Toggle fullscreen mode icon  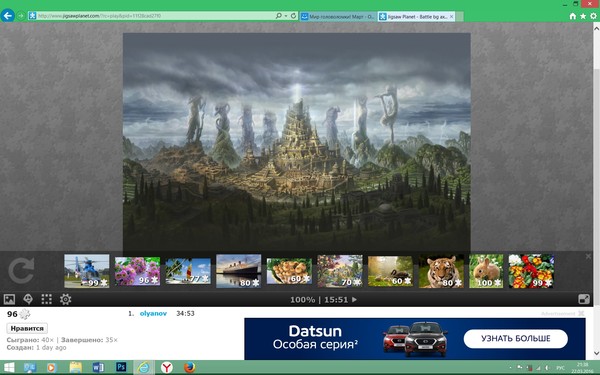click(584, 299)
